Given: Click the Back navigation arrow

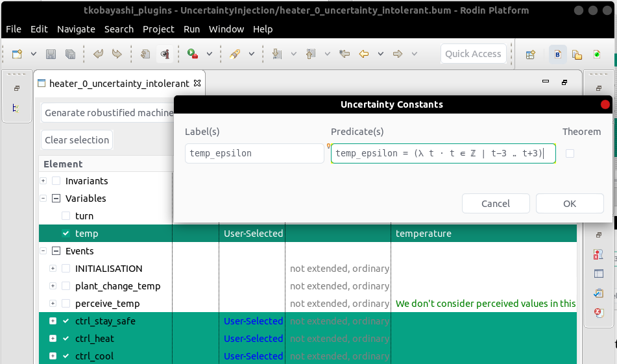Looking at the screenshot, I should [364, 54].
